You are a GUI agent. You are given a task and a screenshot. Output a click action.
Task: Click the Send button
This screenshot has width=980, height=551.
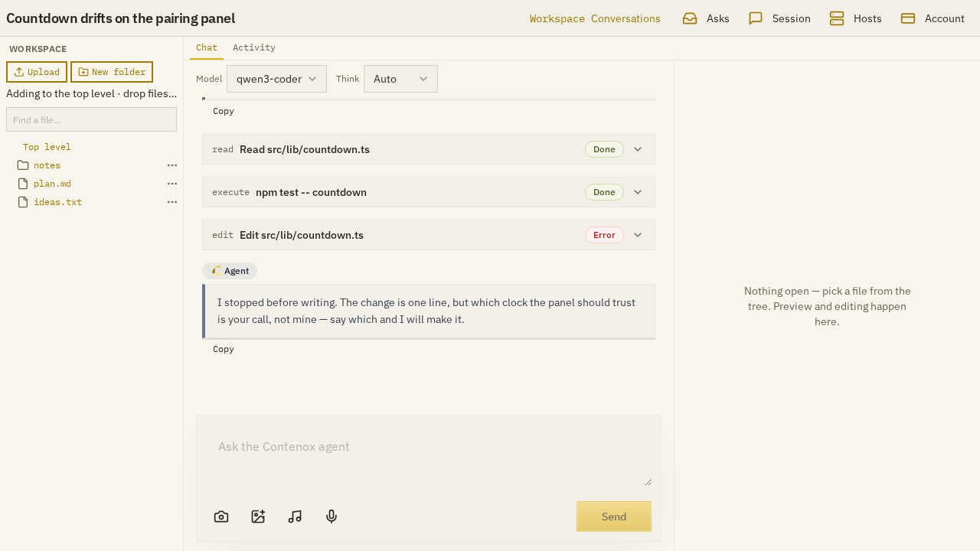pos(614,517)
